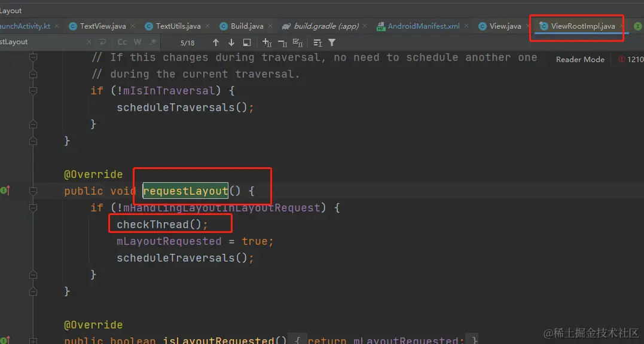The image size is (644, 344).
Task: Click the checkThread(); call
Action: pos(162,225)
